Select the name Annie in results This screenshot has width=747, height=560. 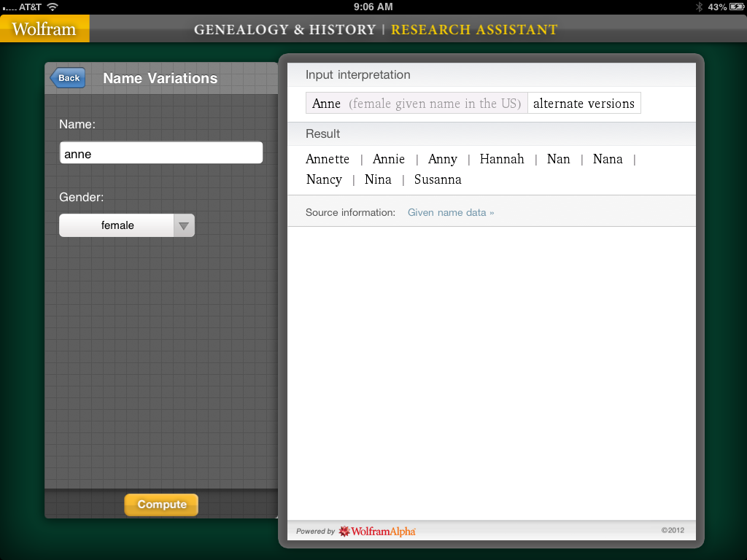388,159
